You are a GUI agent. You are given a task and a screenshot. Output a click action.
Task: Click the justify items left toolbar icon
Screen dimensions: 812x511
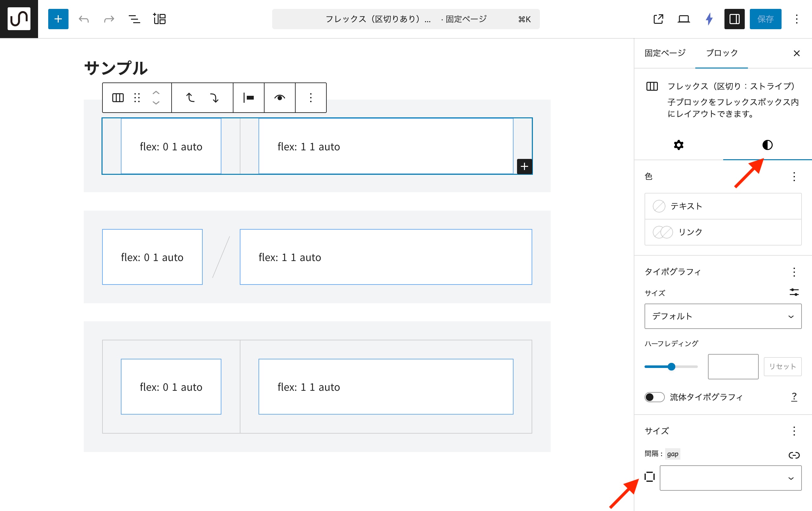point(249,98)
